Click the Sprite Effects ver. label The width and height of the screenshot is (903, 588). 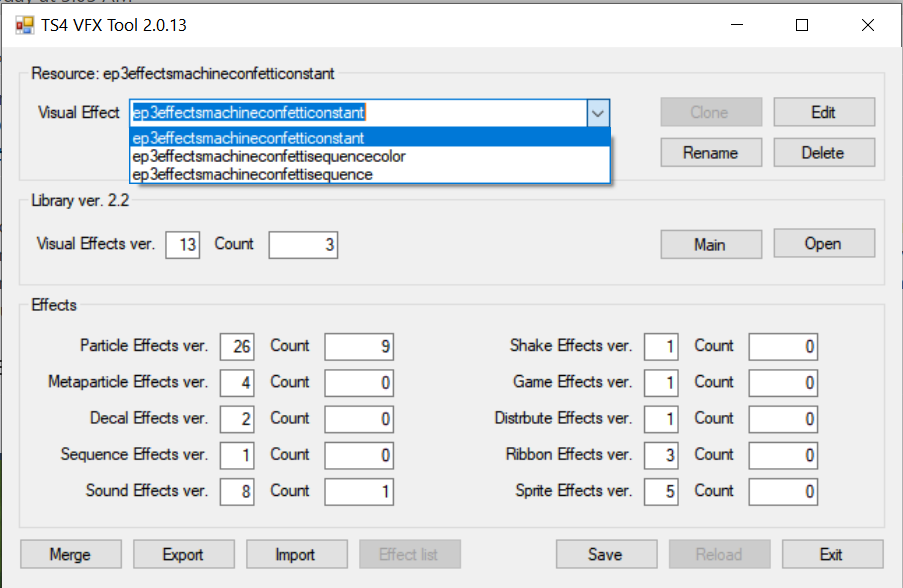[574, 491]
